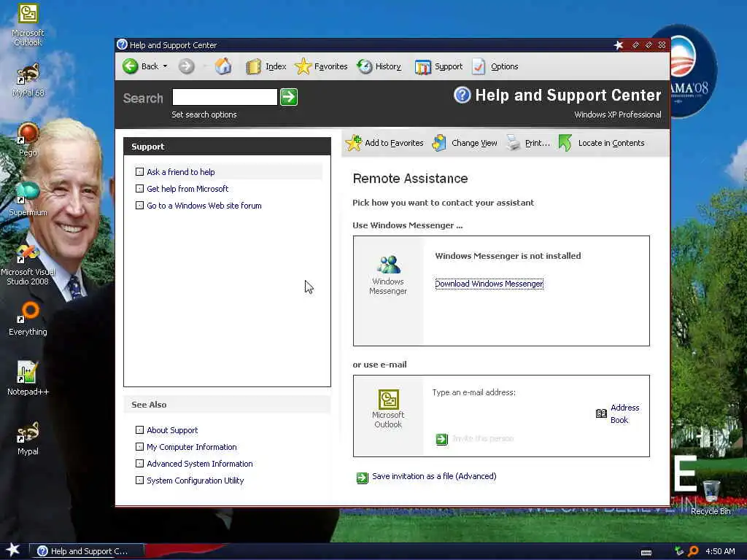Click the Support panel header
The width and height of the screenshot is (747, 560).
click(x=227, y=147)
